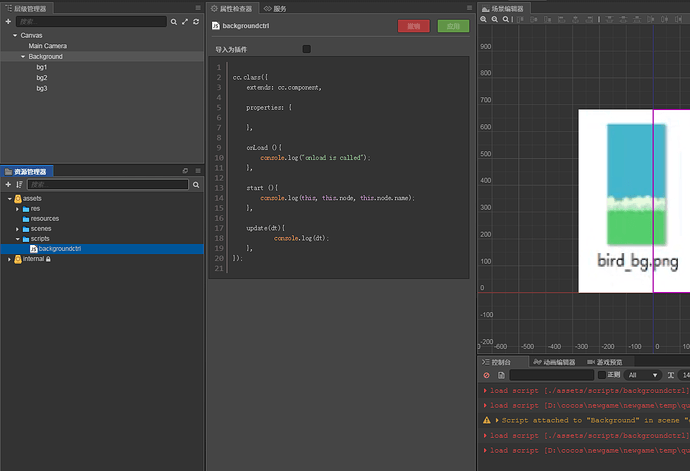Open the console log level 'All' dropdown
This screenshot has width=690, height=471.
coord(644,375)
